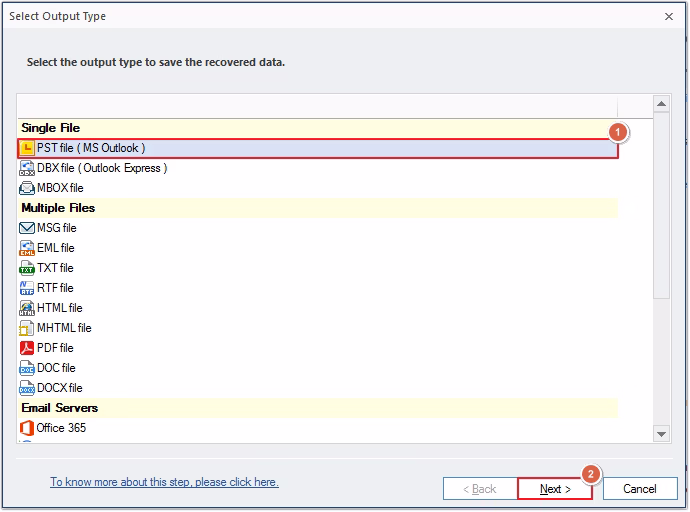Click the HTML file globe icon
Screen dimensions: 690x512
[27, 308]
